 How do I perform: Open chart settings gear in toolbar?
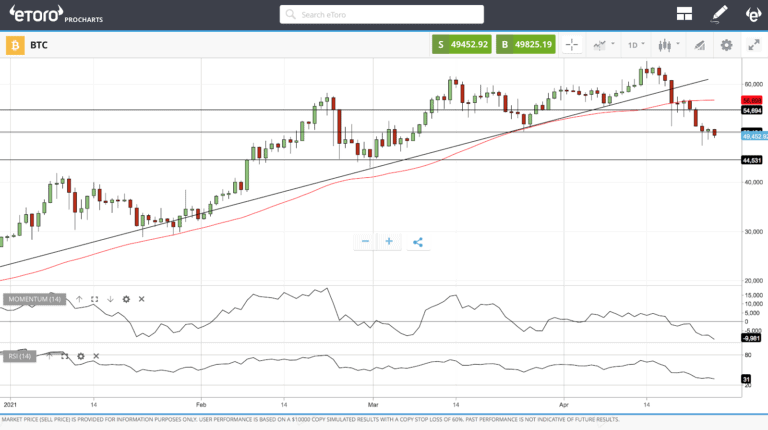(x=727, y=45)
